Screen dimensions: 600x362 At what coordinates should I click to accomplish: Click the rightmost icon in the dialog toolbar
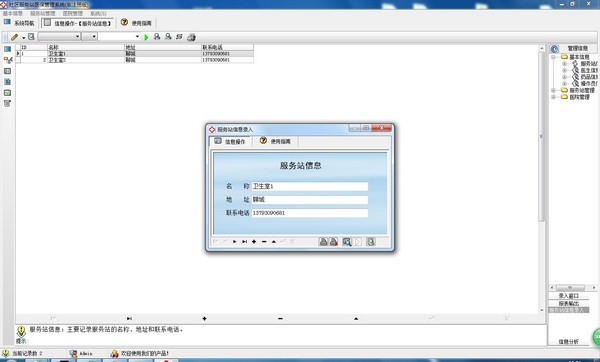tap(370, 242)
